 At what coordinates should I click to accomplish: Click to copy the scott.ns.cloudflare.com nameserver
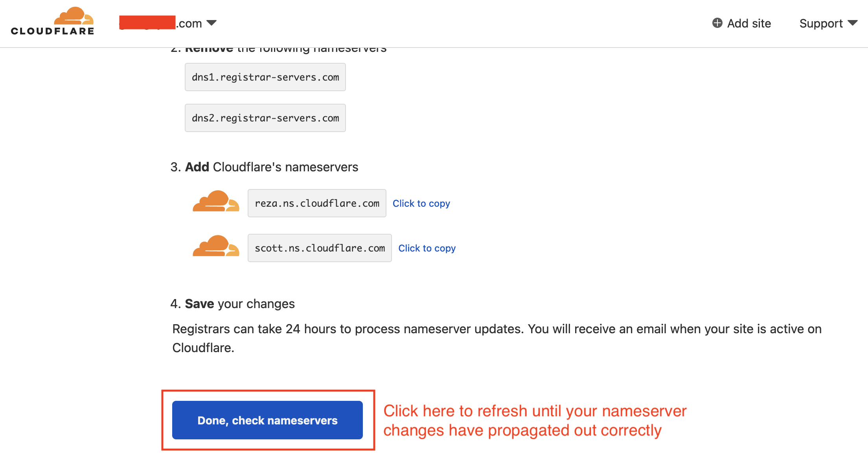coord(427,248)
